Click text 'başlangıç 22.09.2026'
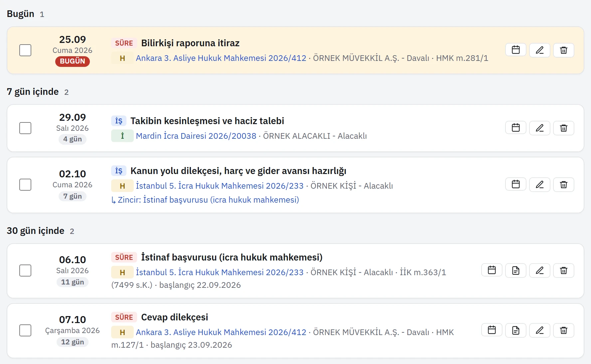 point(200,285)
